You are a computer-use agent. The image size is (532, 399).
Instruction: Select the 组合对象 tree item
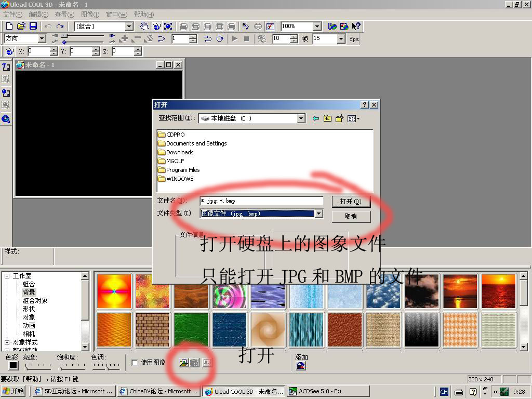[35, 301]
